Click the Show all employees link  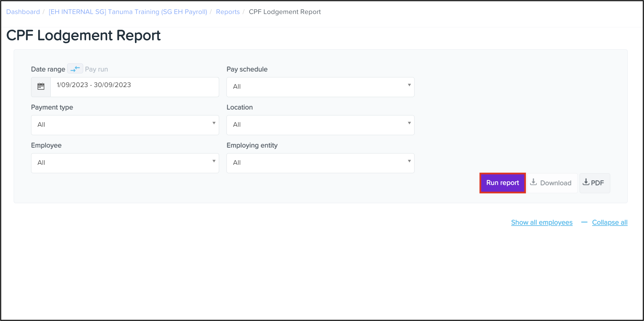[x=541, y=223]
